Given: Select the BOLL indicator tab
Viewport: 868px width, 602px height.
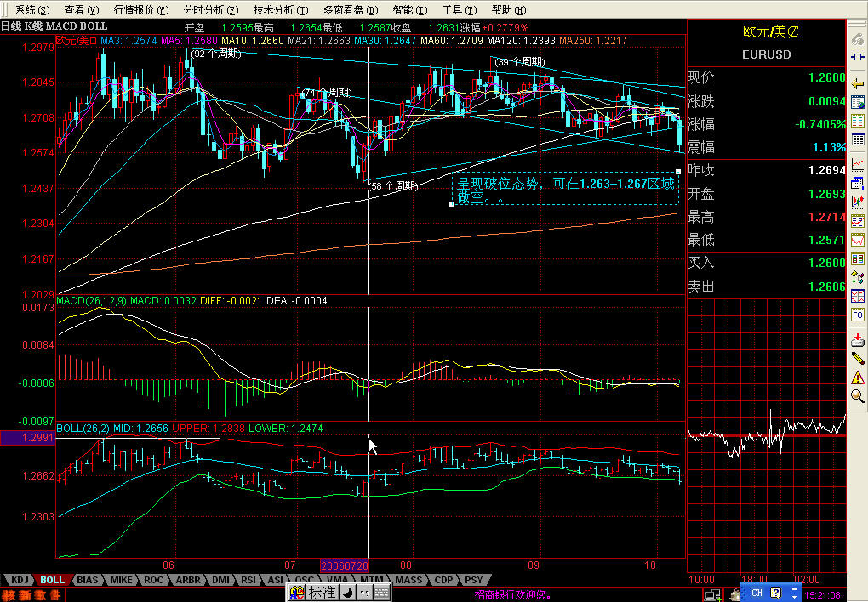Looking at the screenshot, I should (x=52, y=580).
